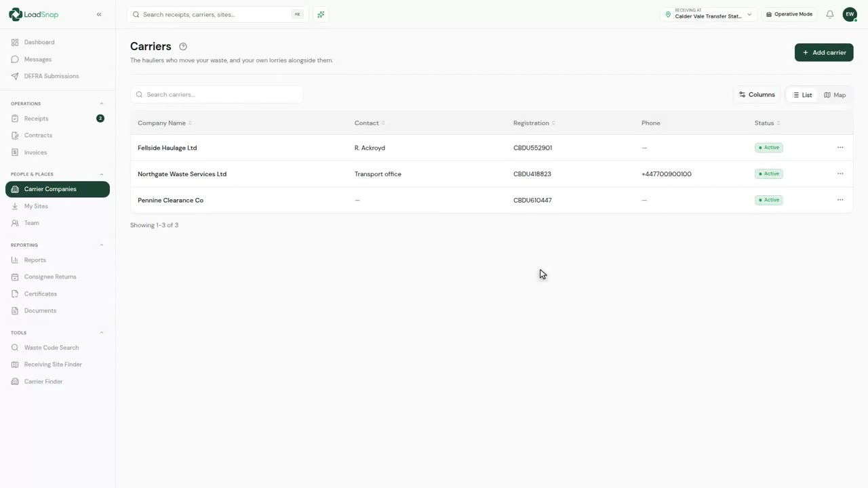Open Carrier Finder tool

coord(58,382)
